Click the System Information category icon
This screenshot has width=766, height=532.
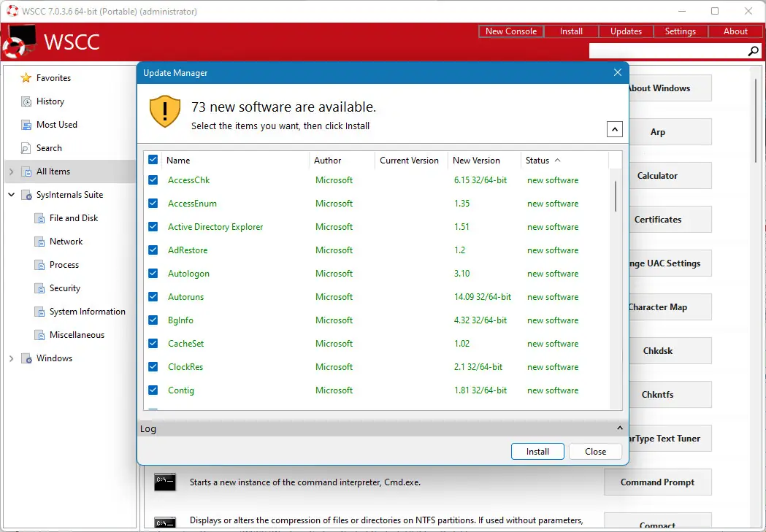39,312
